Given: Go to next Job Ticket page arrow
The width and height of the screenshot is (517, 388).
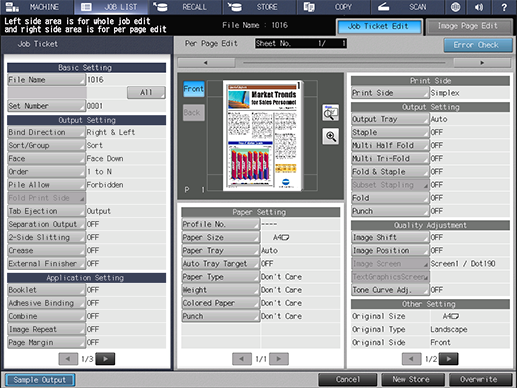Looking at the screenshot, I should [105, 359].
